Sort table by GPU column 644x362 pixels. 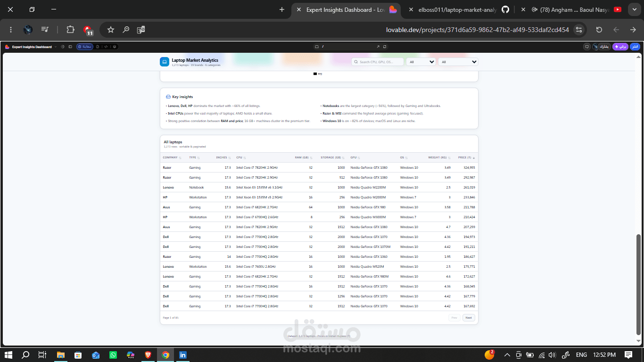tap(355, 157)
